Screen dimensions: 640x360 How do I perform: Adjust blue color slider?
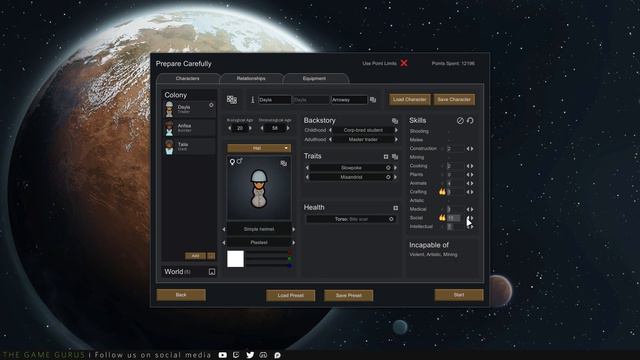(x=269, y=265)
